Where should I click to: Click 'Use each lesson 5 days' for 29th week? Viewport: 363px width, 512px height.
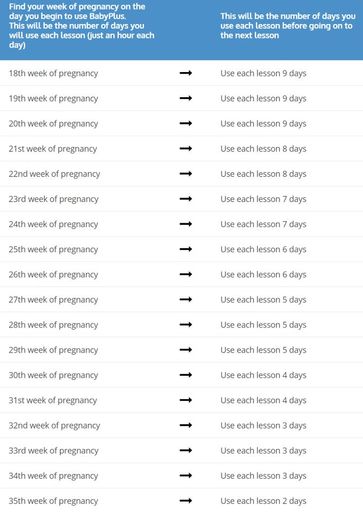pyautogui.click(x=263, y=350)
